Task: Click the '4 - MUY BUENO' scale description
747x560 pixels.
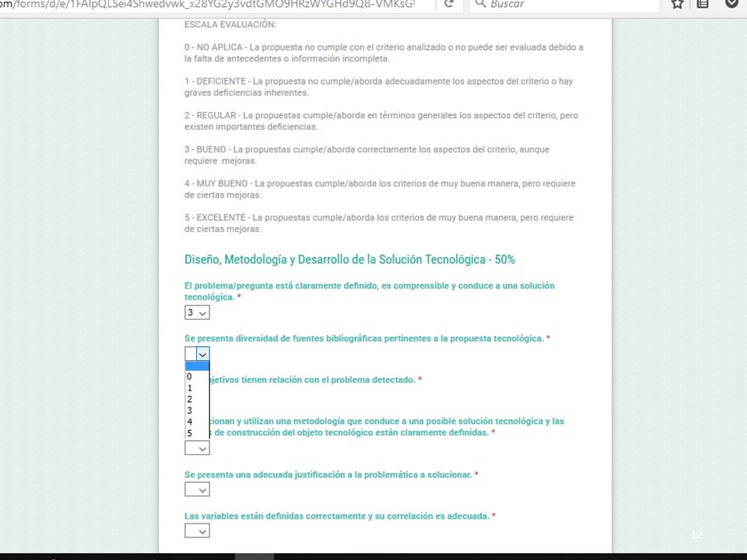Action: click(x=381, y=189)
